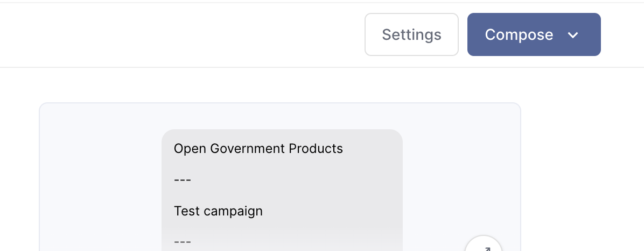Image resolution: width=644 pixels, height=251 pixels.
Task: Click the light preview card background
Action: coord(97,178)
